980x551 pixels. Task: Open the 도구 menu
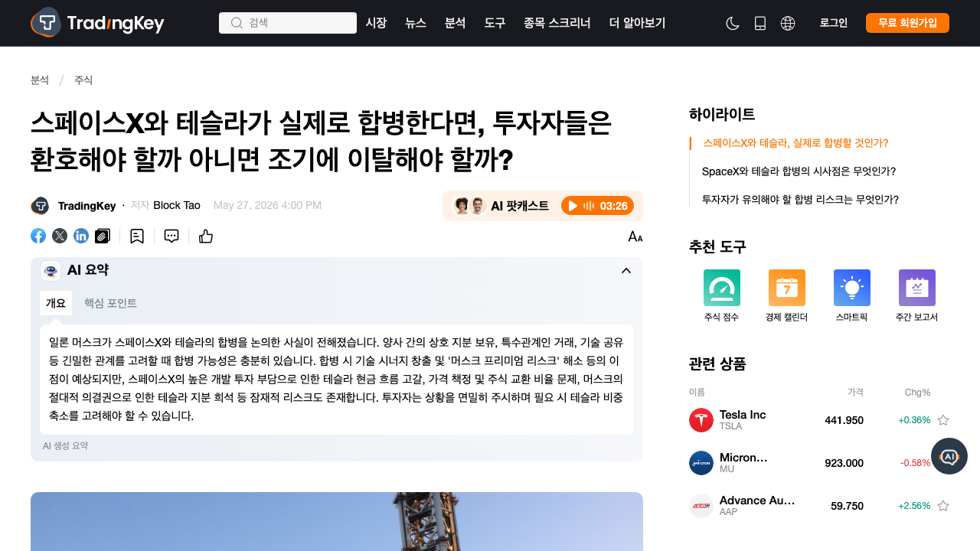[x=495, y=23]
